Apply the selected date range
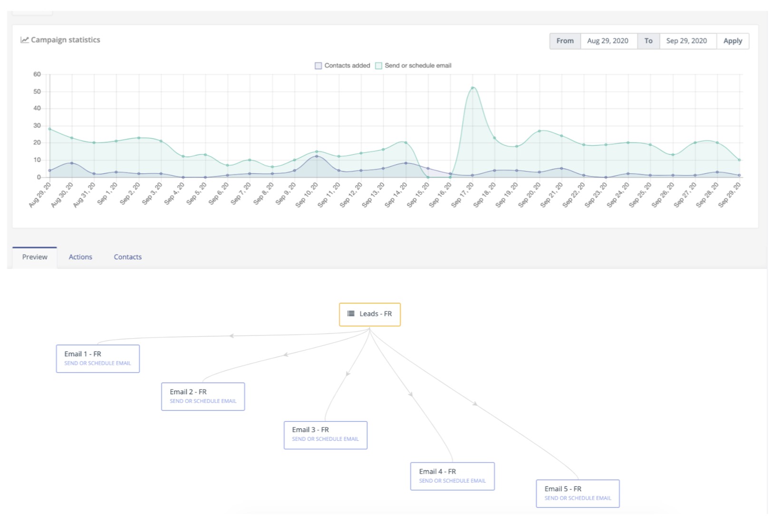 click(733, 41)
